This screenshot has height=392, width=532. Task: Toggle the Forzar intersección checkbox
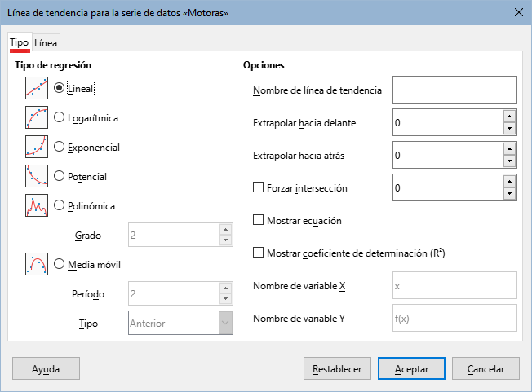click(x=259, y=188)
